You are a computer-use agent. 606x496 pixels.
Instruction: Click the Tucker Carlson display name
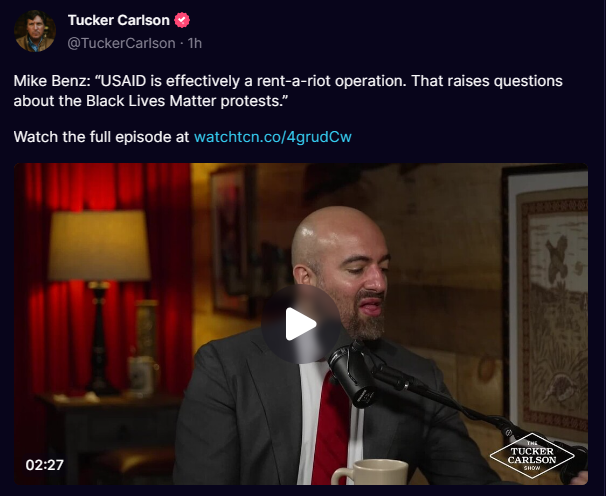[119, 20]
